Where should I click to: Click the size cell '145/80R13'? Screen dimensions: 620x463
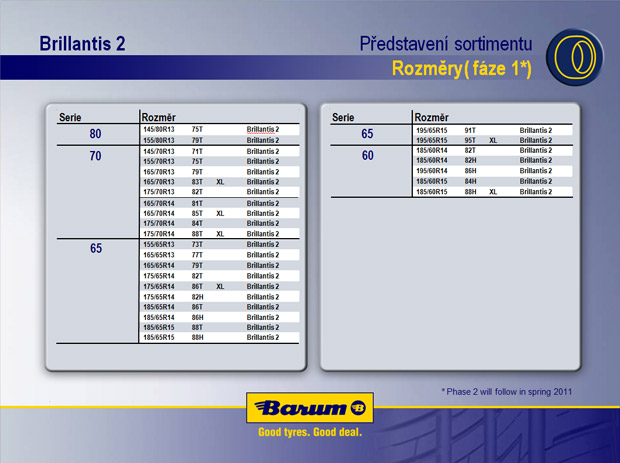point(159,129)
